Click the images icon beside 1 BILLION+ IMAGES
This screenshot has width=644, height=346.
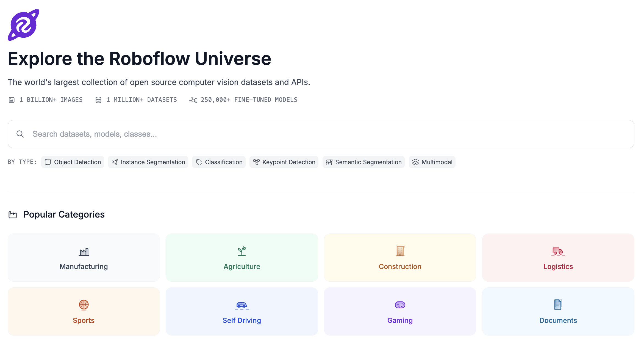point(12,100)
